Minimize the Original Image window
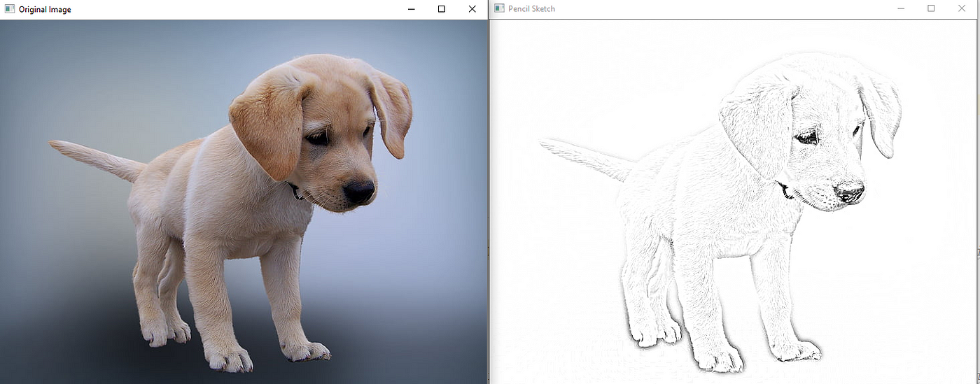Viewport: 980px width, 384px height. click(411, 9)
